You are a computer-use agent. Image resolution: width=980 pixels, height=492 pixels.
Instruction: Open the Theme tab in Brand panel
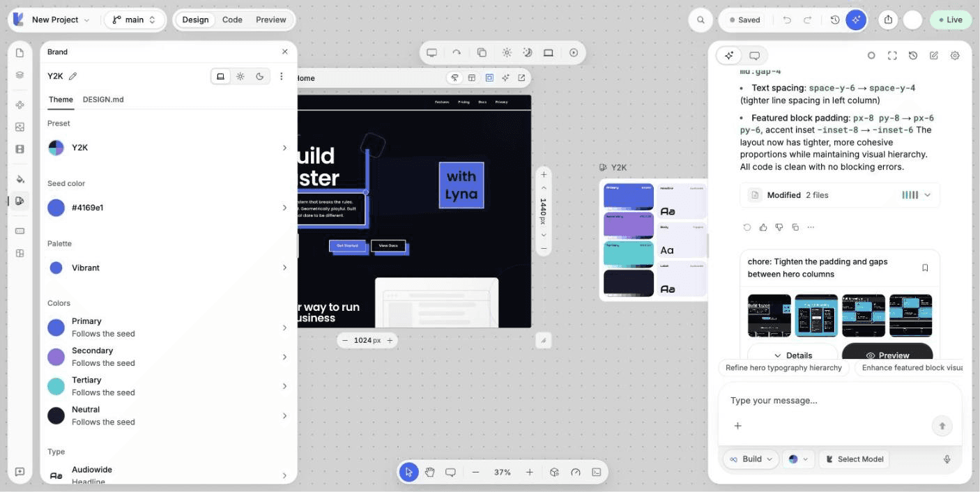tap(61, 100)
